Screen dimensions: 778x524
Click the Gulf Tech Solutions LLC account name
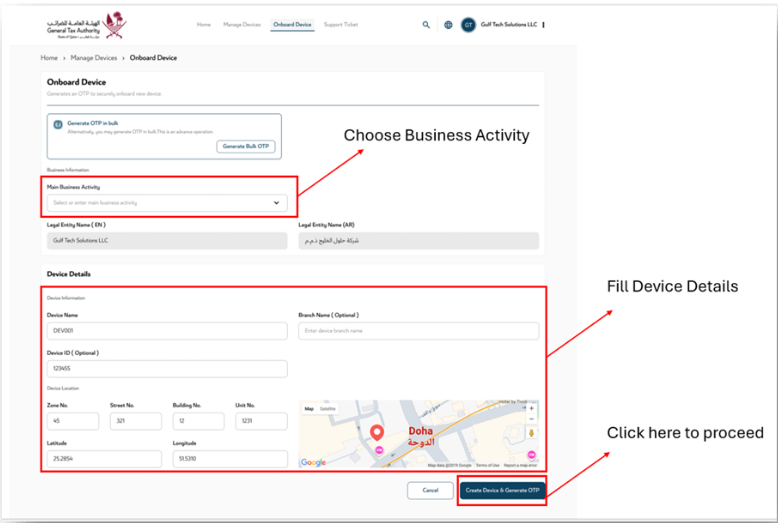[509, 24]
